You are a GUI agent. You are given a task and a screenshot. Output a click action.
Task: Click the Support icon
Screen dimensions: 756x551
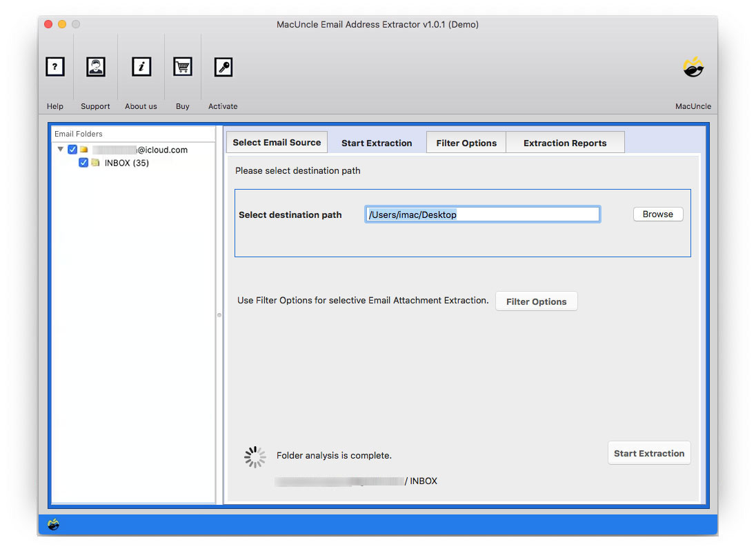[x=95, y=67]
